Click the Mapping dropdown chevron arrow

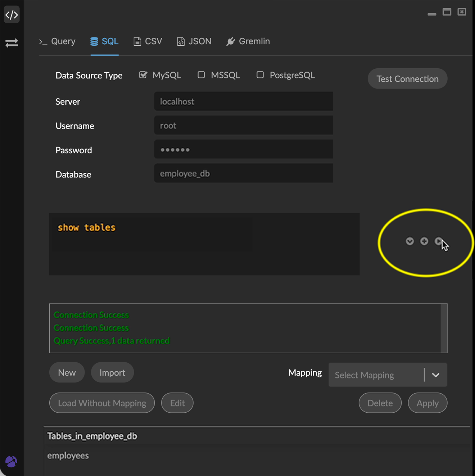coord(436,375)
